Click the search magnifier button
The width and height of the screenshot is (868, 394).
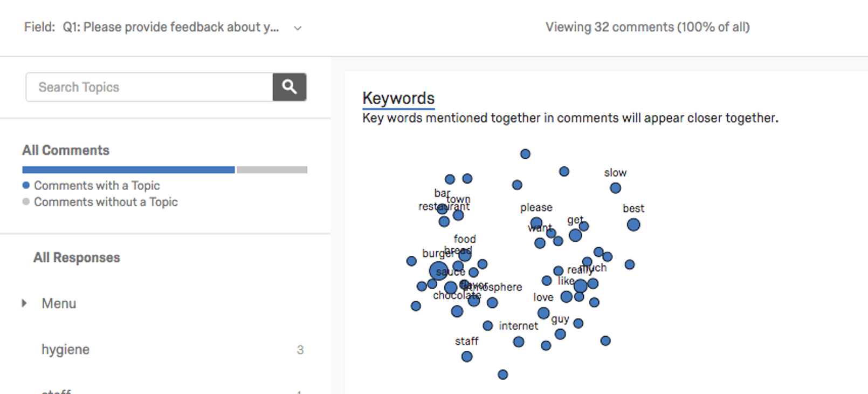(x=290, y=87)
